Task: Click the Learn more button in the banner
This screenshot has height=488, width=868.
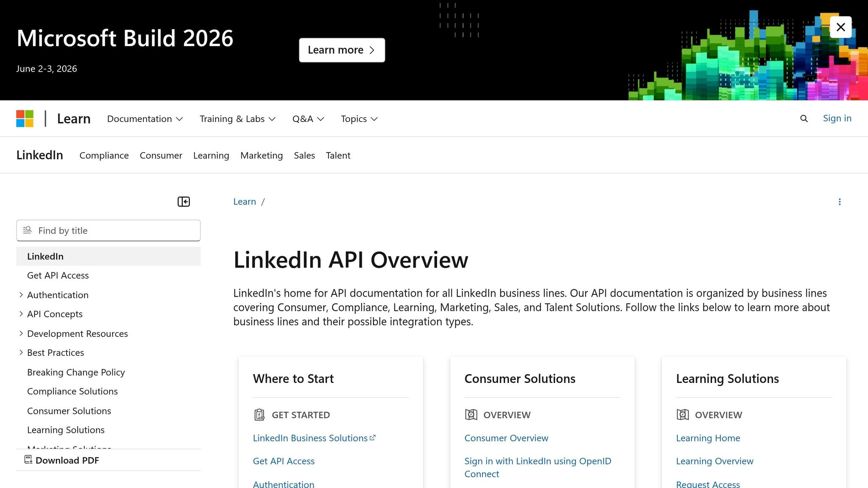Action: point(342,50)
